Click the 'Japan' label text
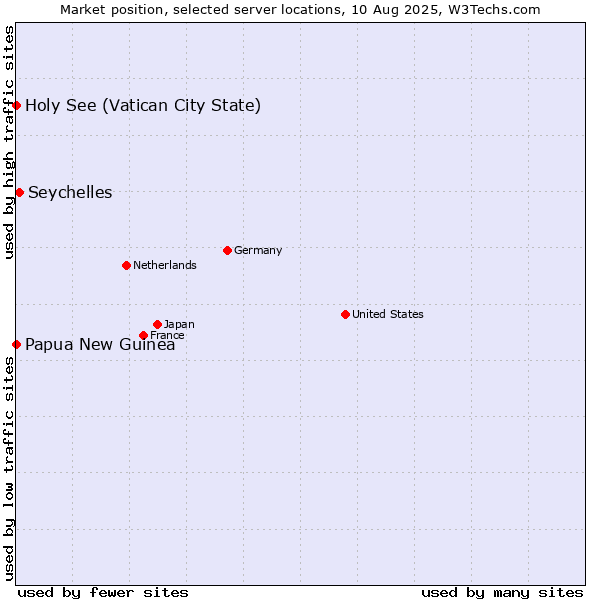This screenshot has width=600, height=600. point(179,324)
